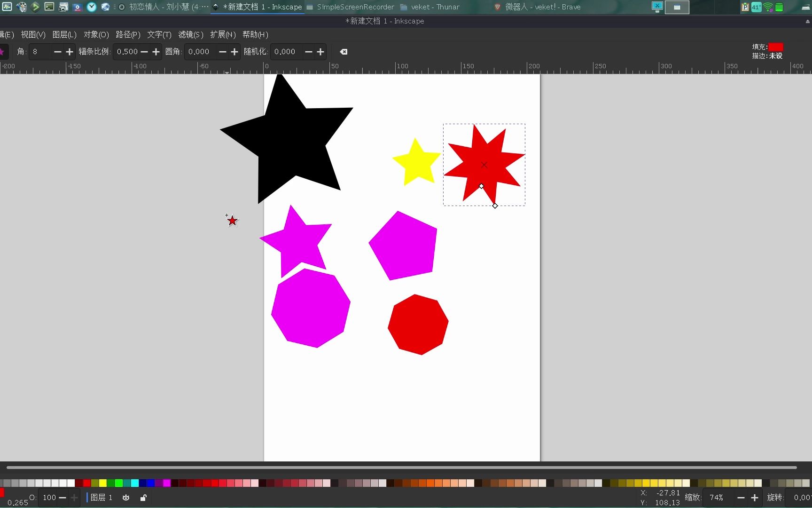
Task: Click the red star's inner spoke handle
Action: (481, 186)
